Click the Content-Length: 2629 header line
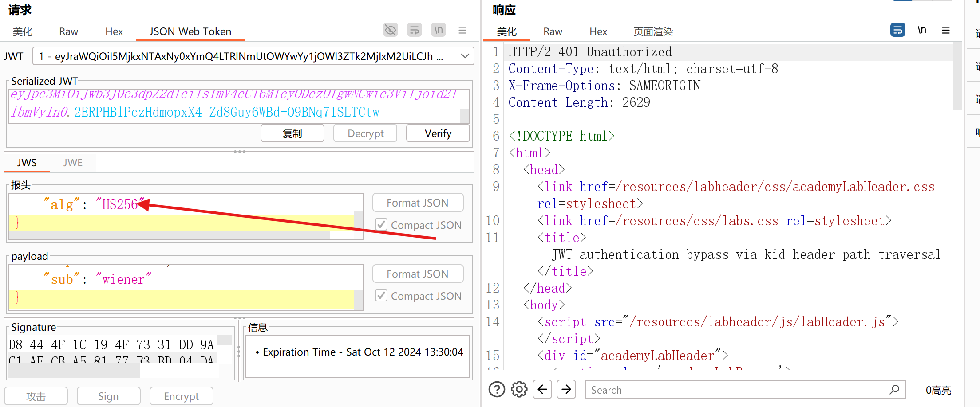Viewport: 980px width, 407px height. pos(579,102)
